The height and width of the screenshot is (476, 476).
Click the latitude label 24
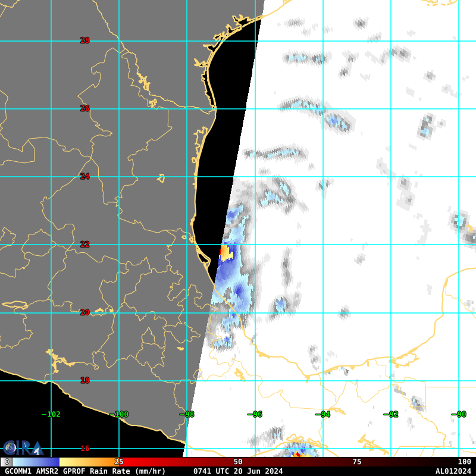tap(85, 176)
